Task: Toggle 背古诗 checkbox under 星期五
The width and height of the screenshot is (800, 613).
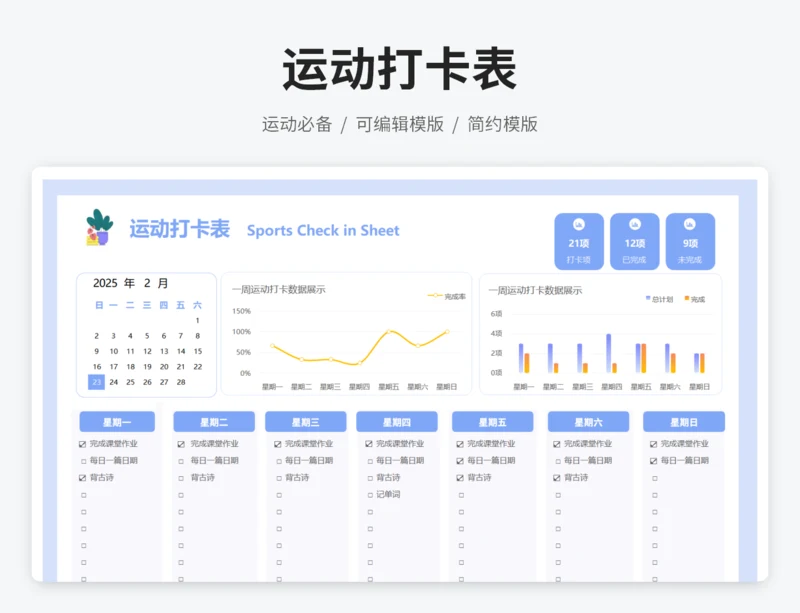Action: (460, 478)
